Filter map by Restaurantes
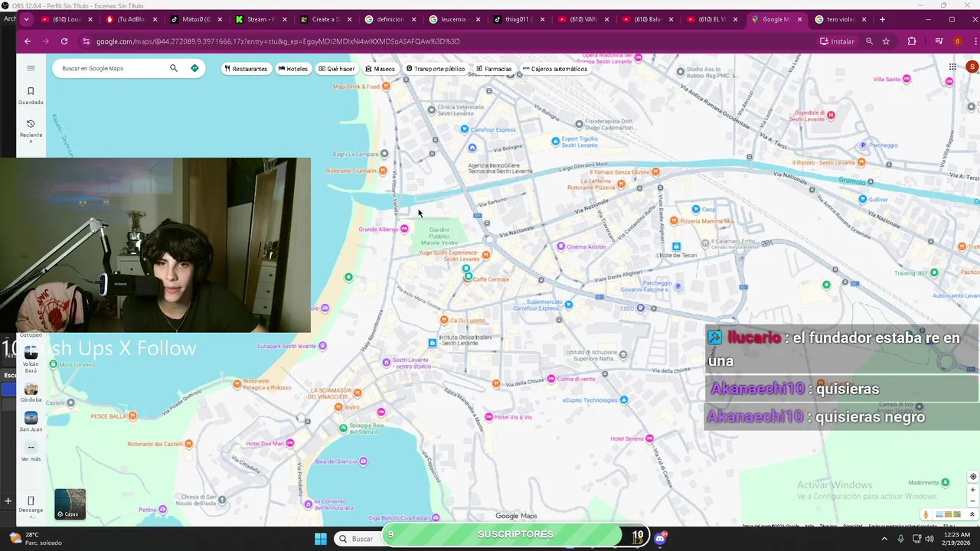The width and height of the screenshot is (980, 551). [246, 69]
